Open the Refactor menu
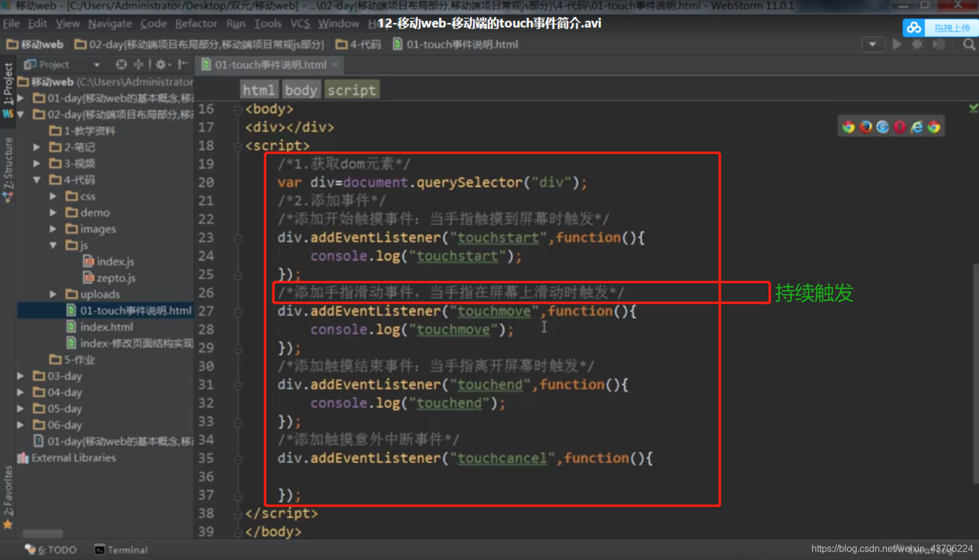Viewport: 979px width, 560px height. 196,23
